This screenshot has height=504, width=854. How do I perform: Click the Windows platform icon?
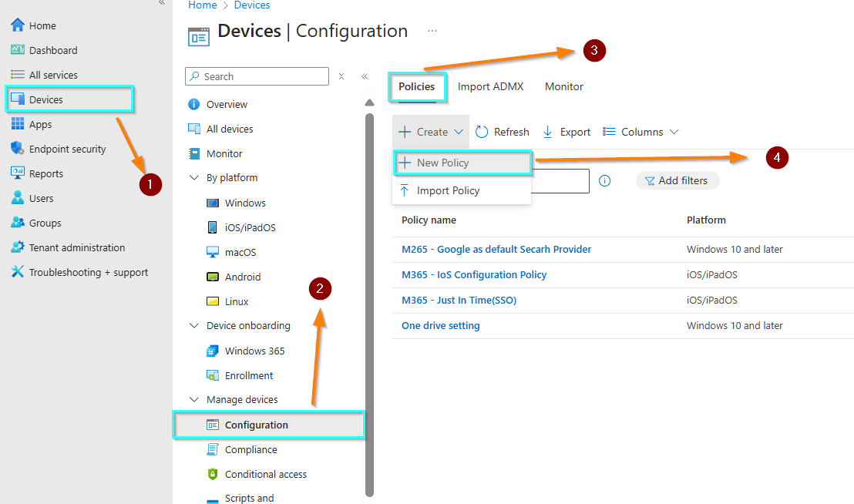click(213, 203)
